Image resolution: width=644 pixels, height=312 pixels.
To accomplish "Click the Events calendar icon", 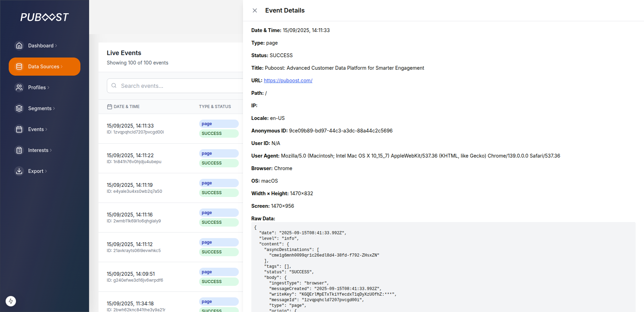I will coord(19,129).
